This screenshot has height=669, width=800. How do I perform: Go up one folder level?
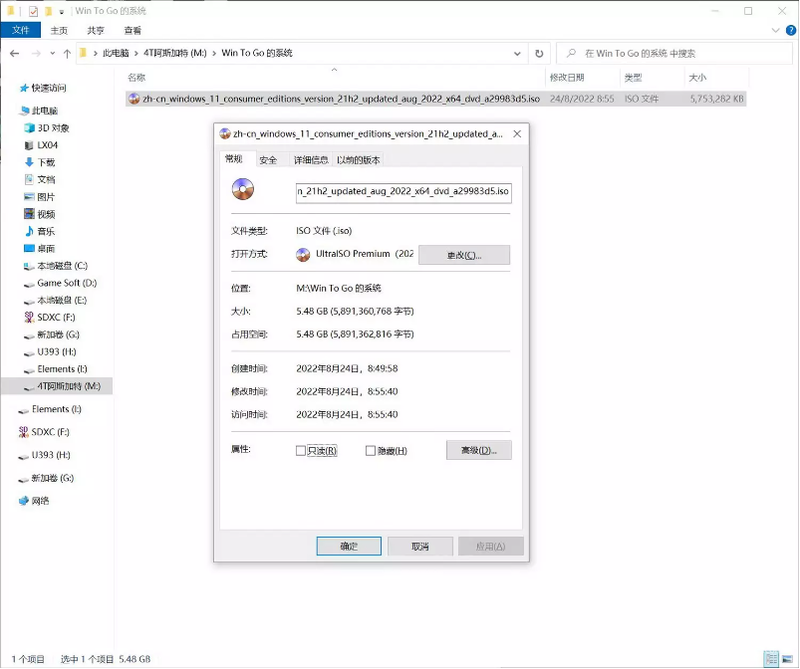67,53
